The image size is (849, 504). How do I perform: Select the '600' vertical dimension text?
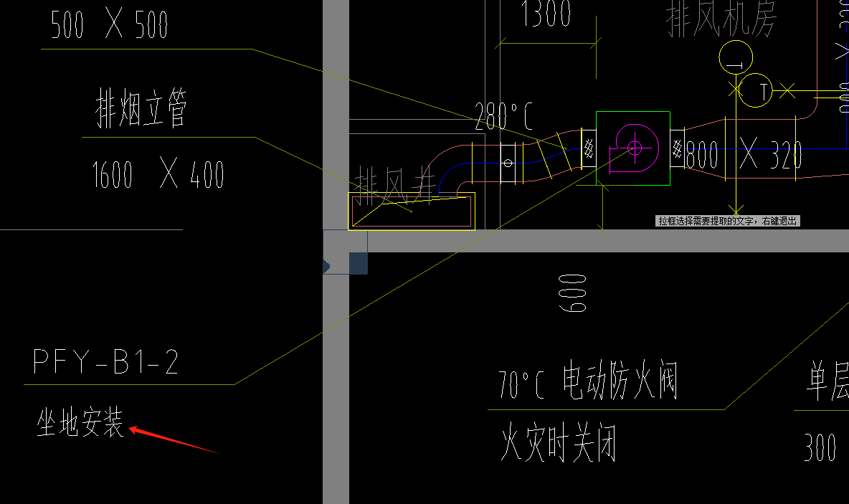tap(573, 293)
